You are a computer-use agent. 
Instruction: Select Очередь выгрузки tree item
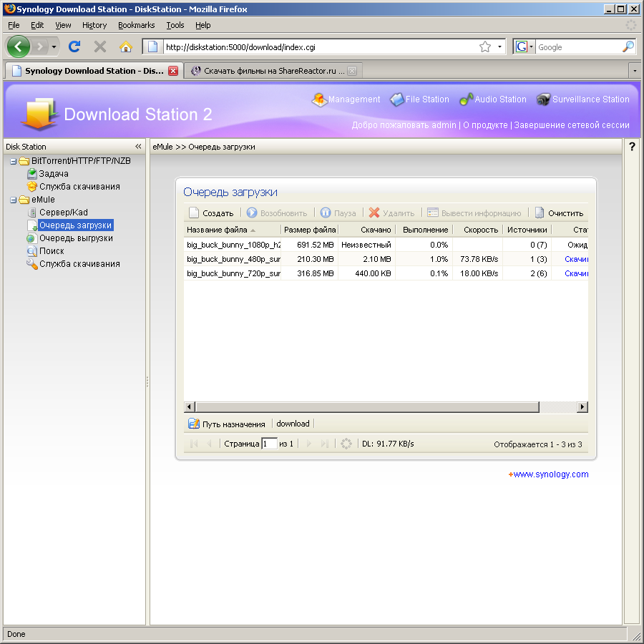click(76, 238)
